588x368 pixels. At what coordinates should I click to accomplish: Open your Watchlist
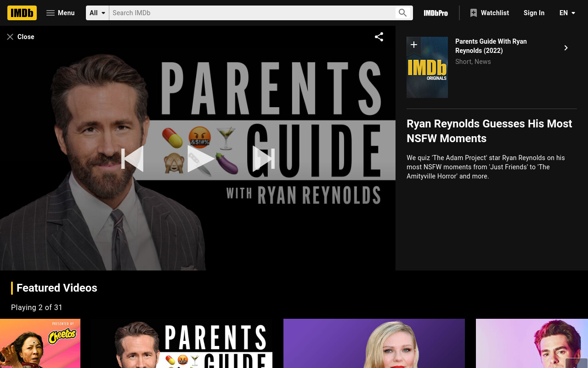489,13
